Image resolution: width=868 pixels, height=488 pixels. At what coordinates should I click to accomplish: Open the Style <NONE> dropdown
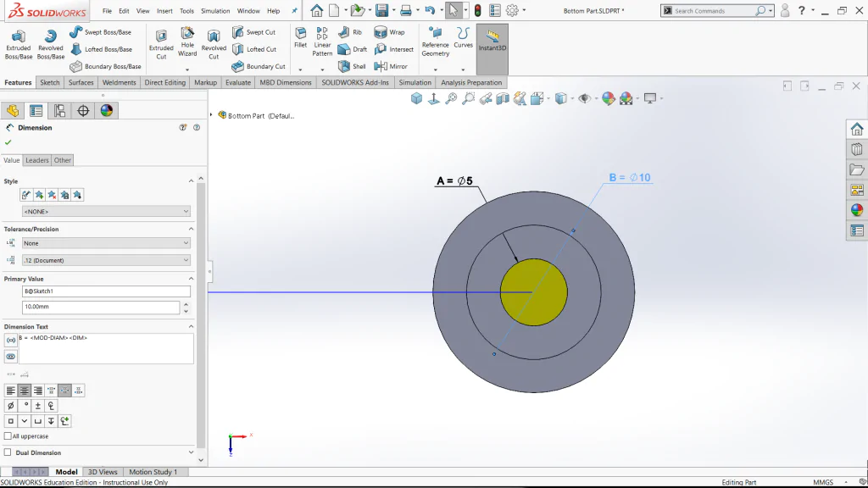(106, 211)
